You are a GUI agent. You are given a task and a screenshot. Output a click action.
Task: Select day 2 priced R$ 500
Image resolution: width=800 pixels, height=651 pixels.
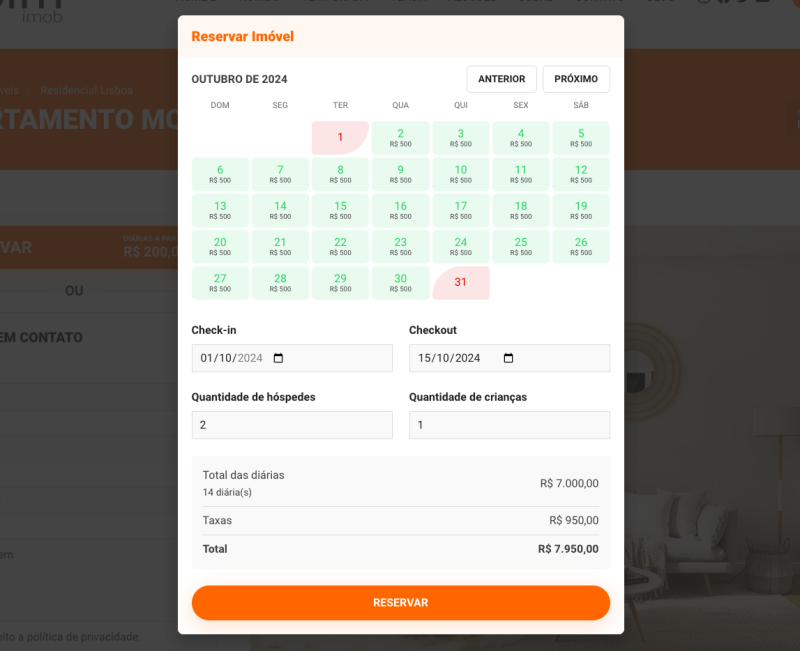[x=400, y=138]
